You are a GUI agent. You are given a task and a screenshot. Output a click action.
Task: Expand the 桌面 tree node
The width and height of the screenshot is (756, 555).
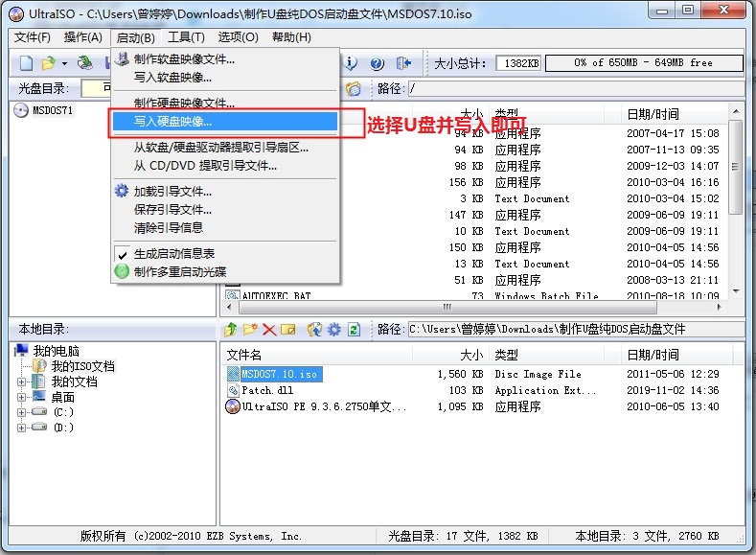pyautogui.click(x=21, y=398)
